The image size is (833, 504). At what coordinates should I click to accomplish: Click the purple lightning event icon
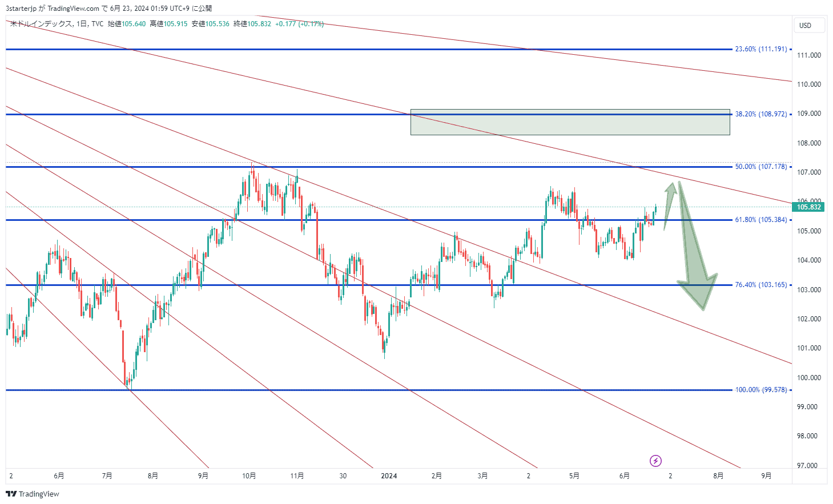coord(655,461)
